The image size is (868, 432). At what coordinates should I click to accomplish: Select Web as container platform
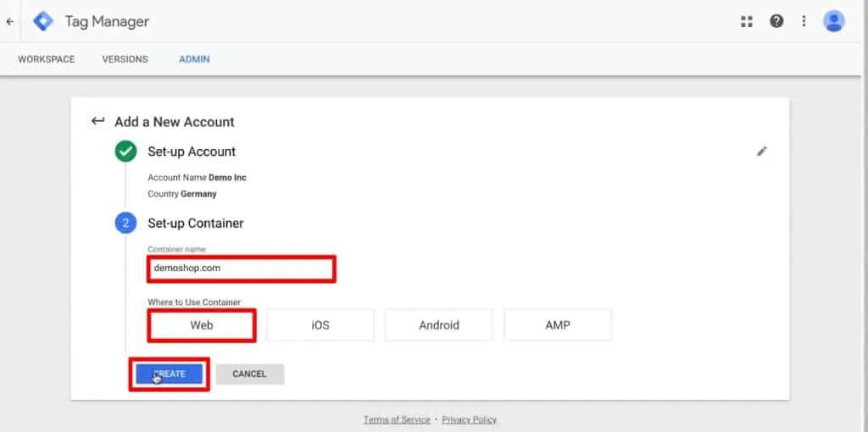[x=202, y=325]
